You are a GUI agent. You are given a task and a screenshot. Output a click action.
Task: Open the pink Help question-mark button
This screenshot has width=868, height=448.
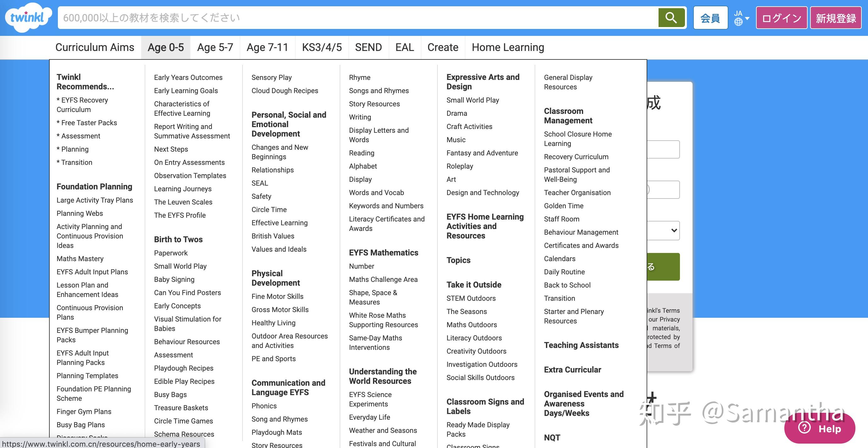pos(819,428)
